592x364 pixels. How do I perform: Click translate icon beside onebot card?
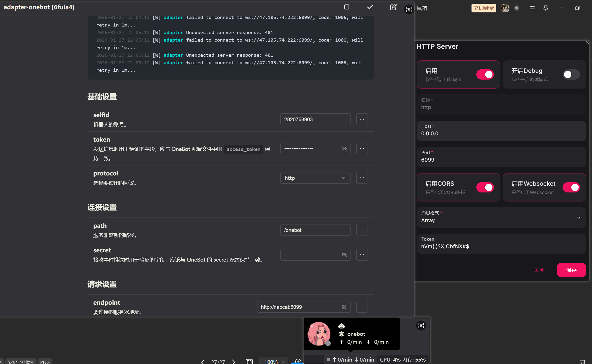(421, 326)
